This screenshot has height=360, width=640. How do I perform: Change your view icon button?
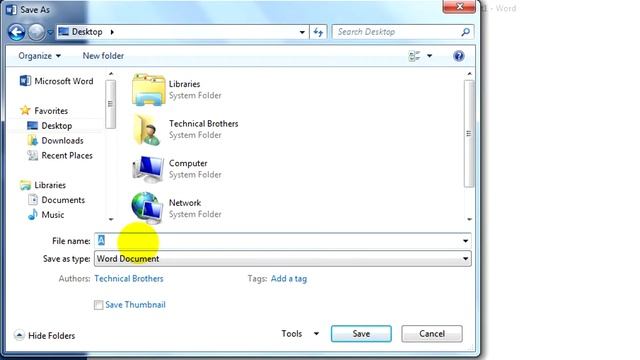pyautogui.click(x=414, y=56)
